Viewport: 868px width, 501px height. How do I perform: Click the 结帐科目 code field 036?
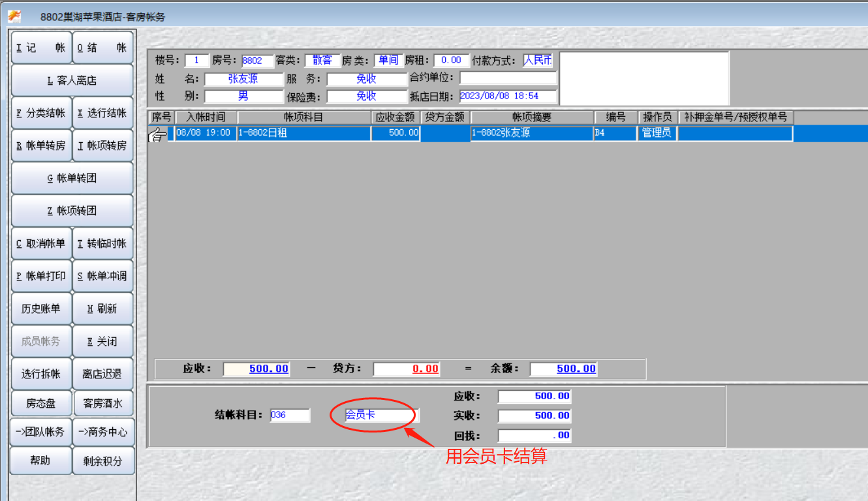tap(290, 415)
